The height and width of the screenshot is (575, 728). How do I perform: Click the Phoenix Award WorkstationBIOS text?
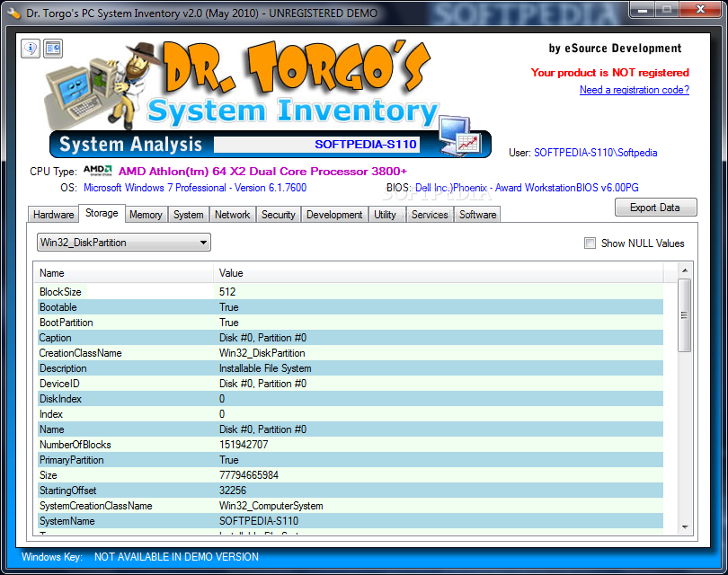(x=527, y=188)
